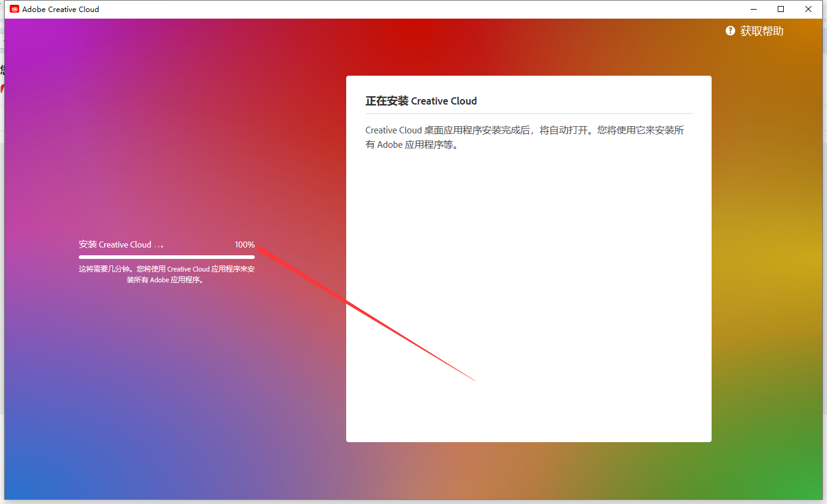The image size is (827, 504).
Task: Click the 安装 Creative Cloud progress label
Action: coord(121,244)
